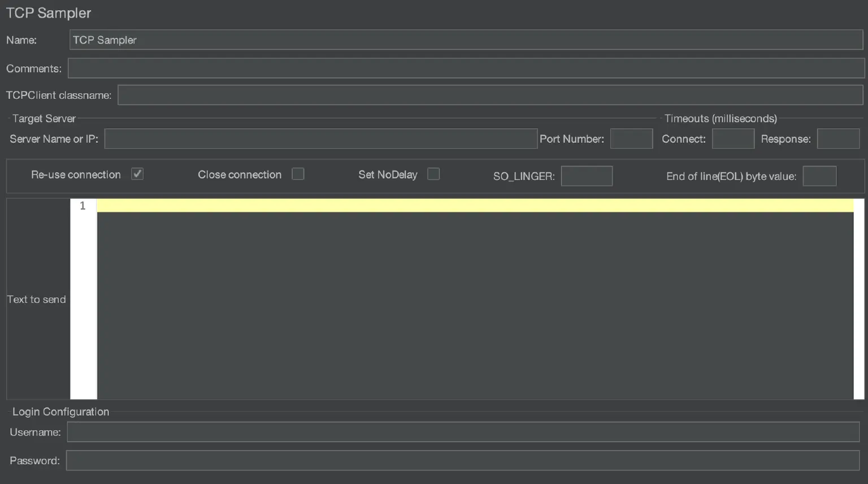
Task: Check the Close connection option
Action: tap(298, 174)
